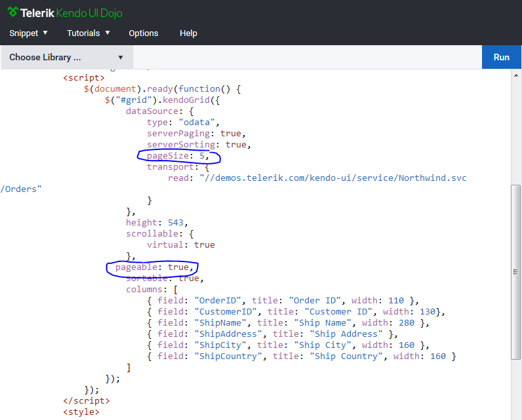Click the vertical scrollbar thumb of the editor

pos(515,272)
